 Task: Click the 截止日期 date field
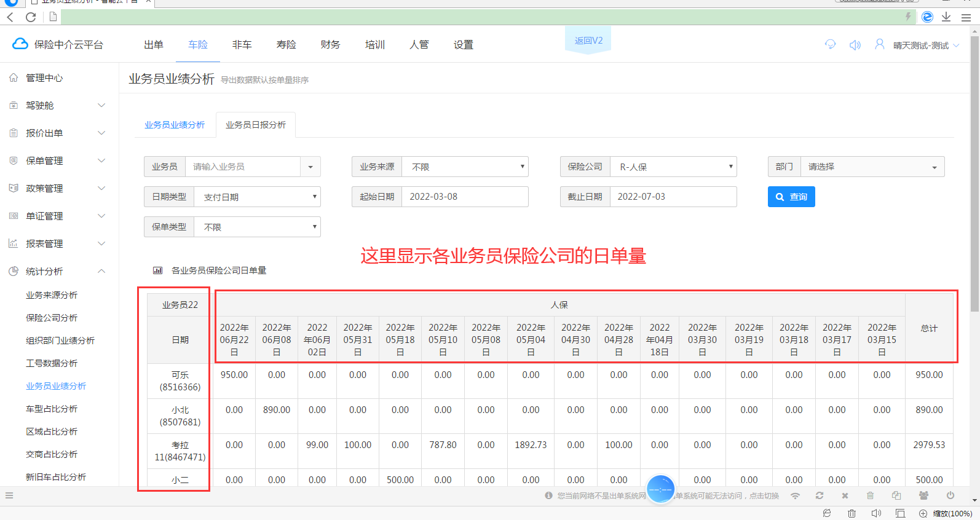[673, 197]
